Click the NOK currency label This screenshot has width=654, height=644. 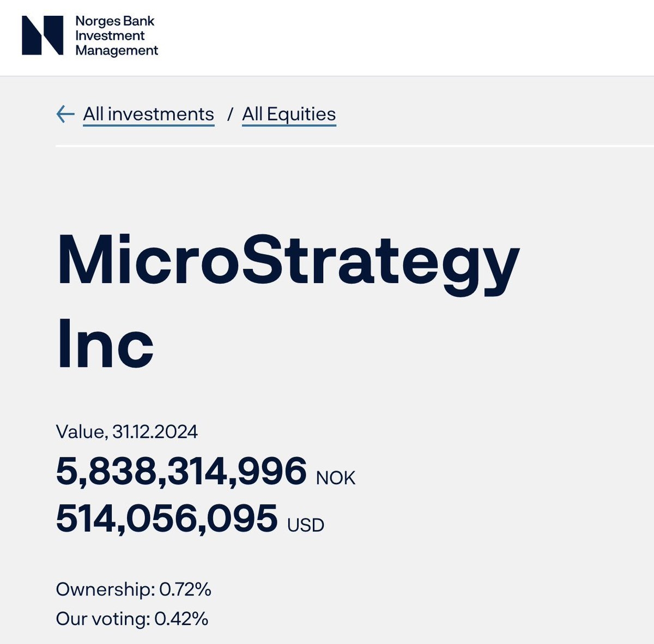336,478
